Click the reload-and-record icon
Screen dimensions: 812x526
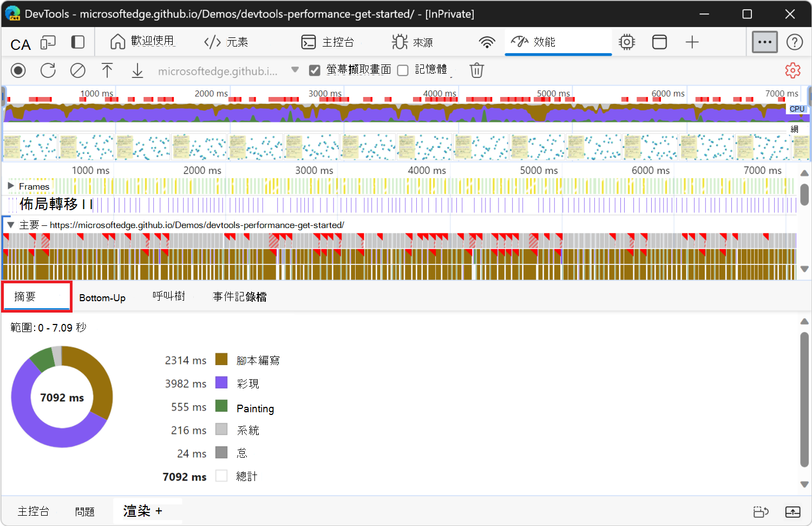[48, 70]
